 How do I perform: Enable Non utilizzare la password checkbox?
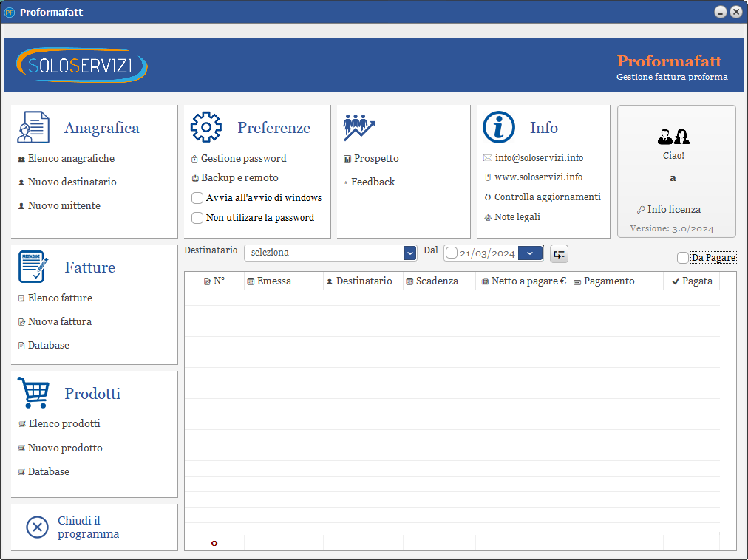pos(197,217)
